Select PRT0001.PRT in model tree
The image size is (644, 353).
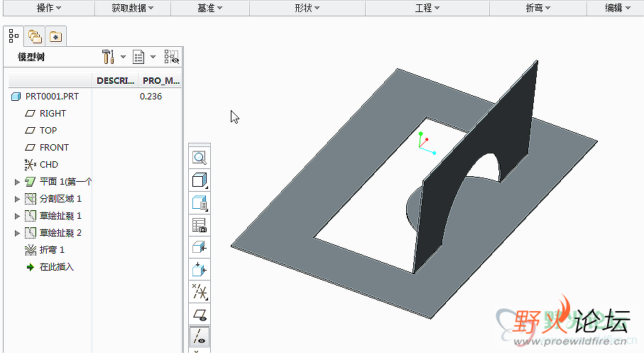tap(52, 96)
